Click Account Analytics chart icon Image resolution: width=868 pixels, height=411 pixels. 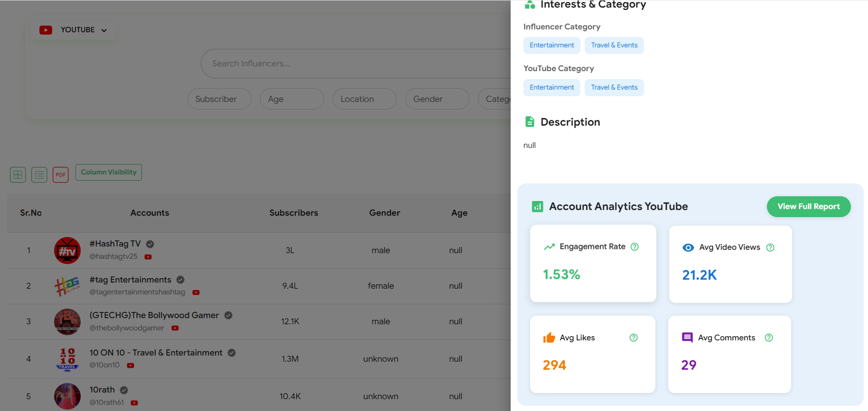537,207
